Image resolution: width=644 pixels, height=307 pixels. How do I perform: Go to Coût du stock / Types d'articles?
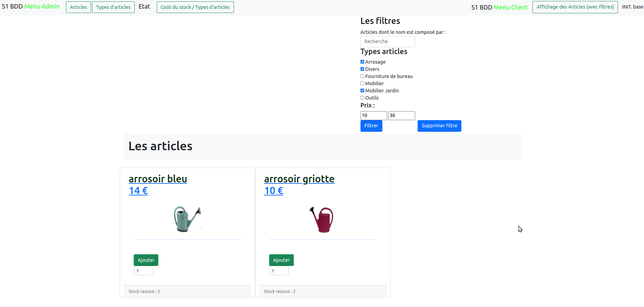[195, 7]
